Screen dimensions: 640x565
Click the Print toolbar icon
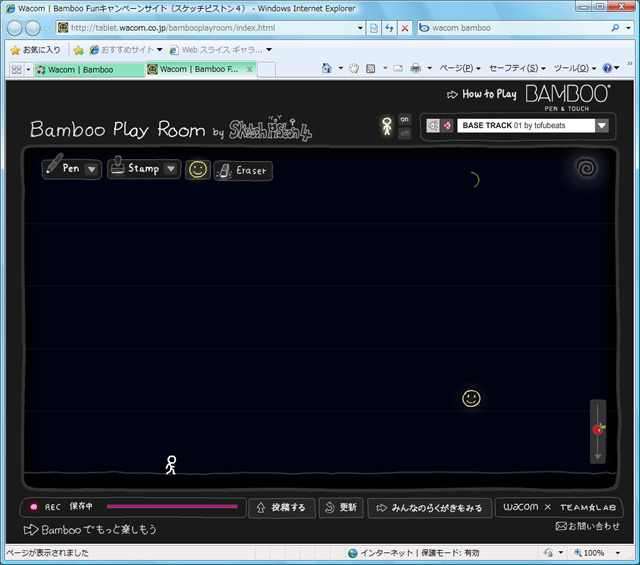click(x=416, y=68)
